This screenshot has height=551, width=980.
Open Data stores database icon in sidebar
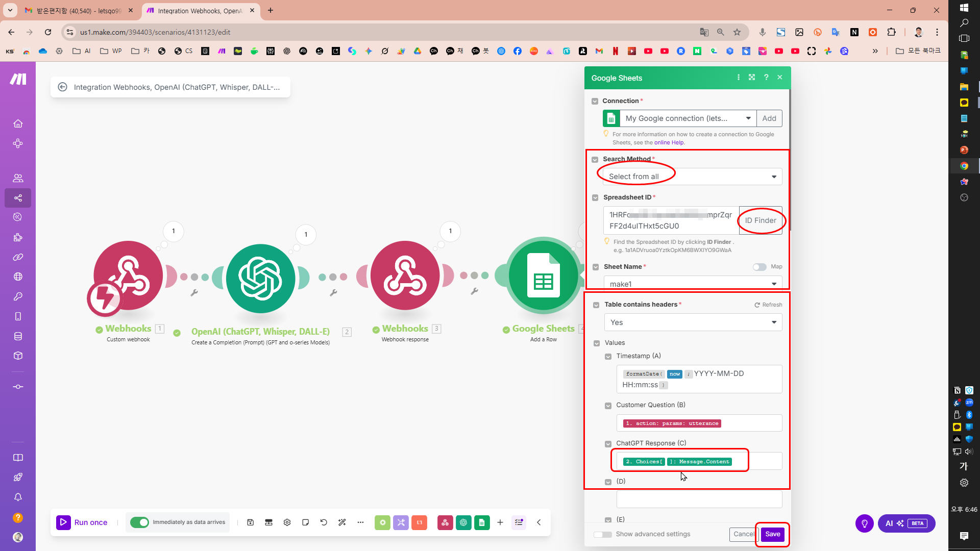(x=18, y=336)
